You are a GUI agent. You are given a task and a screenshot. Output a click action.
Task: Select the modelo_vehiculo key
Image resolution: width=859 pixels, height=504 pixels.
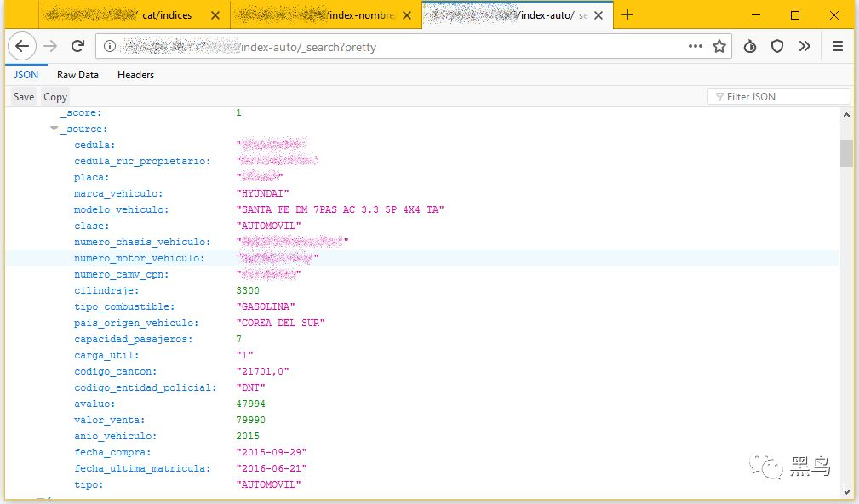click(122, 209)
